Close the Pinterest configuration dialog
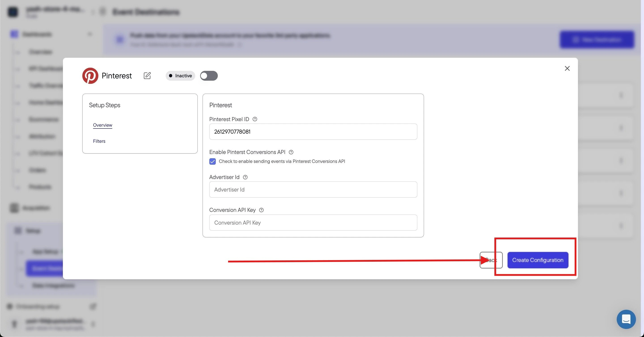 (x=567, y=68)
